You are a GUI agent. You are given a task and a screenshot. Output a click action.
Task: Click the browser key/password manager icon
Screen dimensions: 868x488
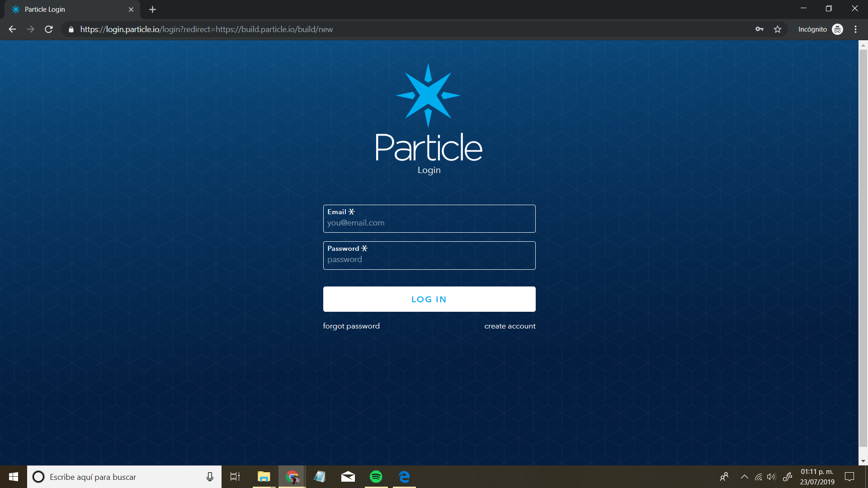click(x=758, y=29)
